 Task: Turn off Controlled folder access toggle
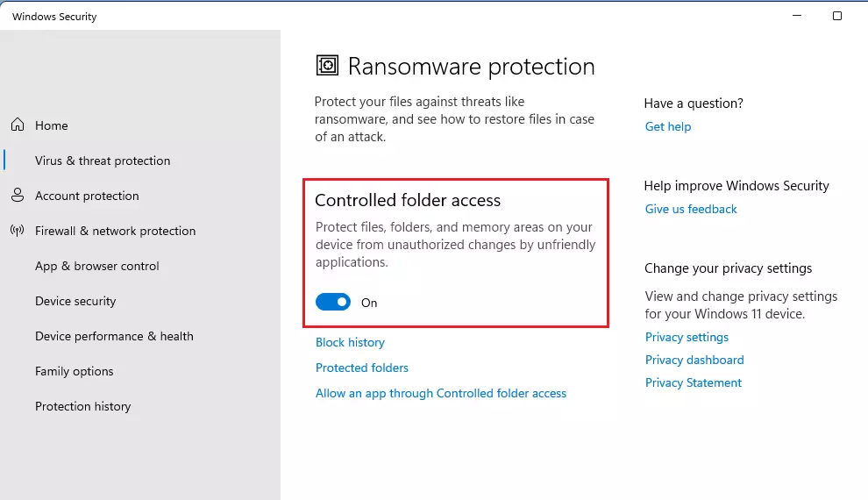tap(332, 302)
